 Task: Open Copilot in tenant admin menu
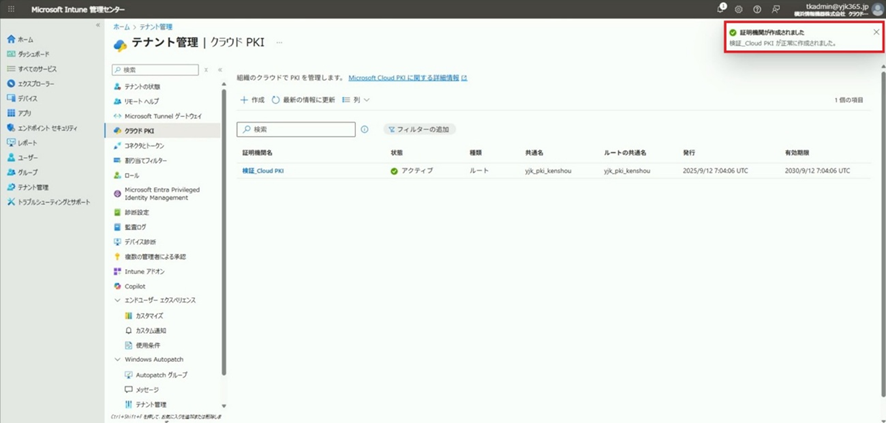tap(134, 286)
